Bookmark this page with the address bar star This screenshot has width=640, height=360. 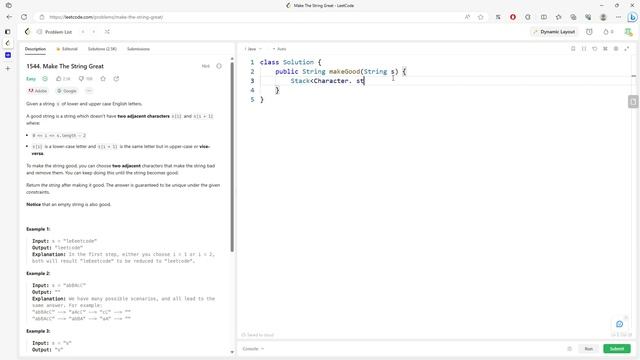pos(481,17)
